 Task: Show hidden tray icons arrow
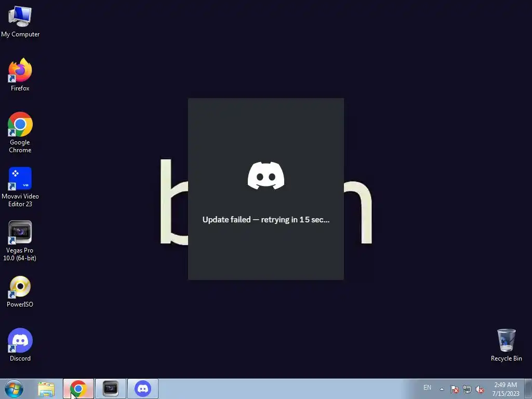pos(442,389)
